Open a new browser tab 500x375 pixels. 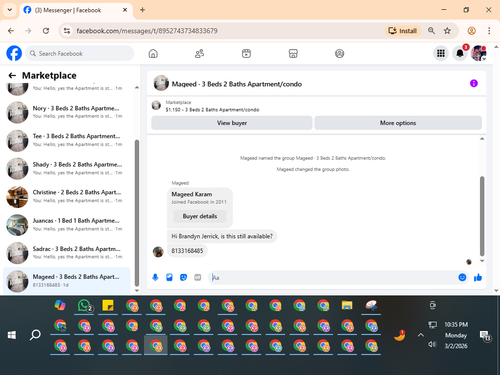tap(142, 10)
